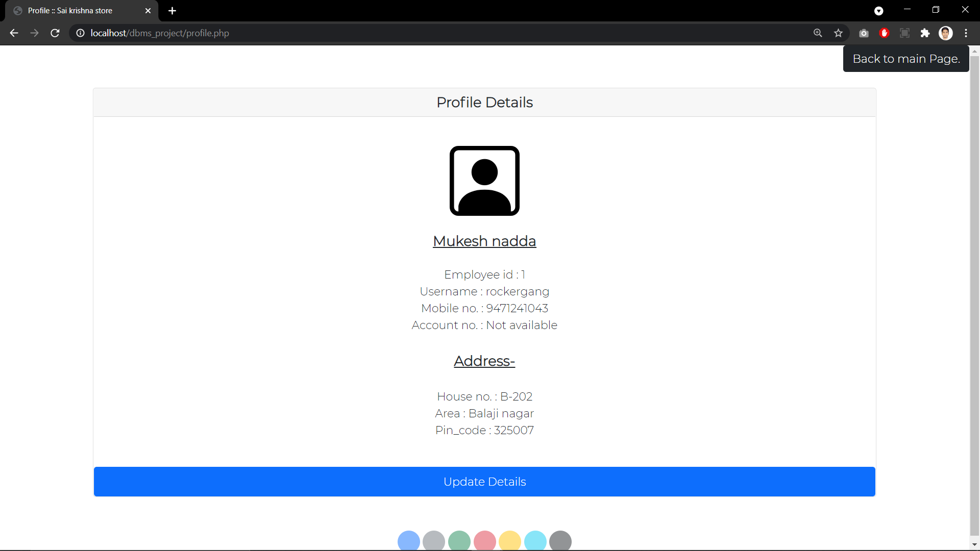Screen dimensions: 980x551
Task: Click the Address- heading
Action: [x=484, y=361]
